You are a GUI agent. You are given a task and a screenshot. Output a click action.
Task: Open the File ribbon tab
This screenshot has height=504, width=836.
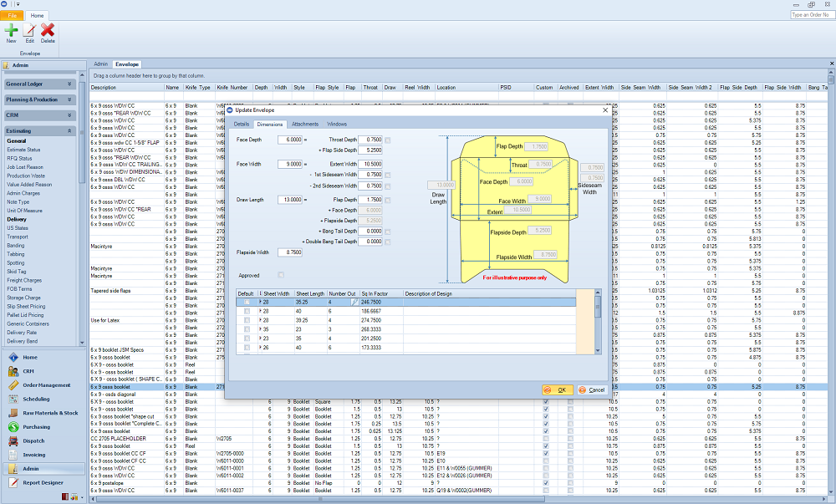pyautogui.click(x=13, y=15)
